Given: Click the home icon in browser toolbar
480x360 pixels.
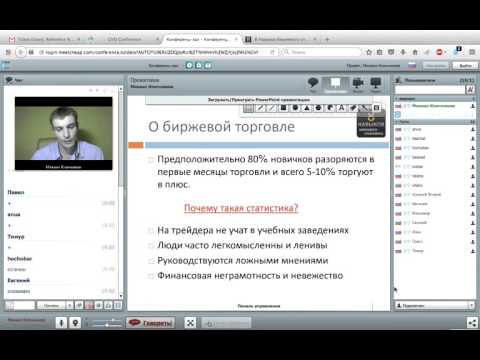Looking at the screenshot, I should [415, 52].
